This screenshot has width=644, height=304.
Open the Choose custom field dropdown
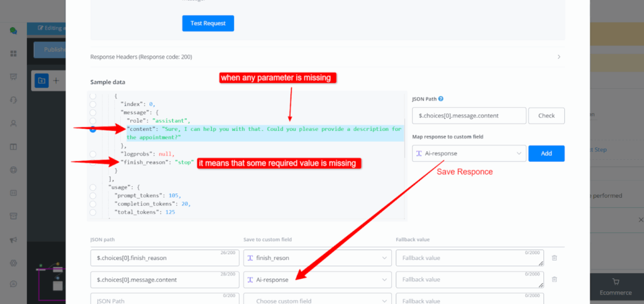click(x=315, y=300)
